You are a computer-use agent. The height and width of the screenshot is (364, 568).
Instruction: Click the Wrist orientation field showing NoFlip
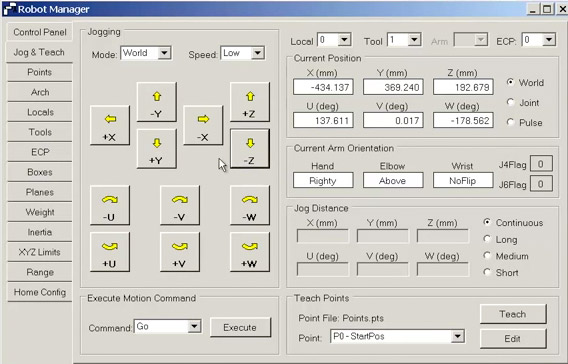(463, 180)
